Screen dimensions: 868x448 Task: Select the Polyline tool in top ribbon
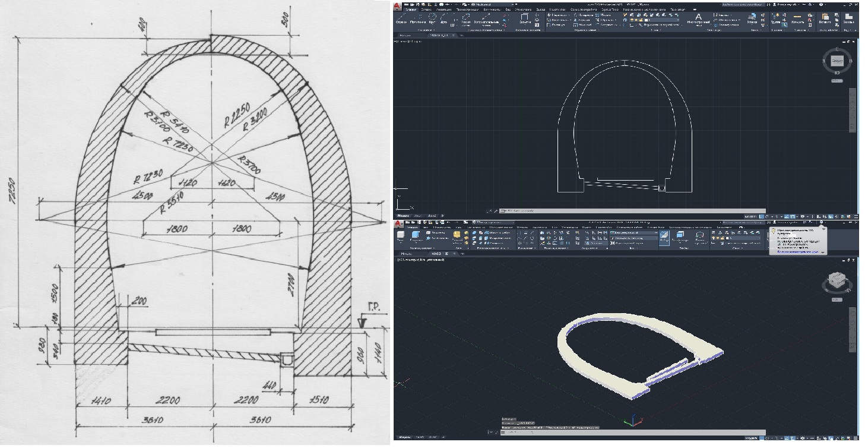[417, 18]
